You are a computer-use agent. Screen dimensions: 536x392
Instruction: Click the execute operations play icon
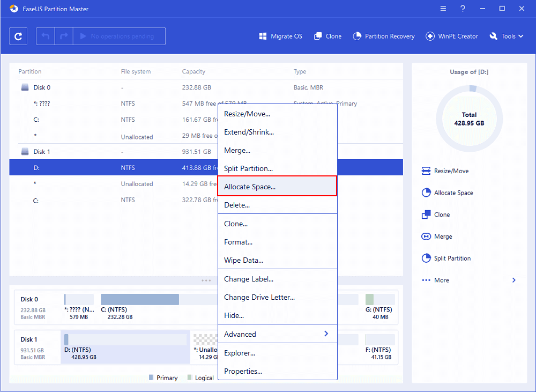[x=83, y=36]
